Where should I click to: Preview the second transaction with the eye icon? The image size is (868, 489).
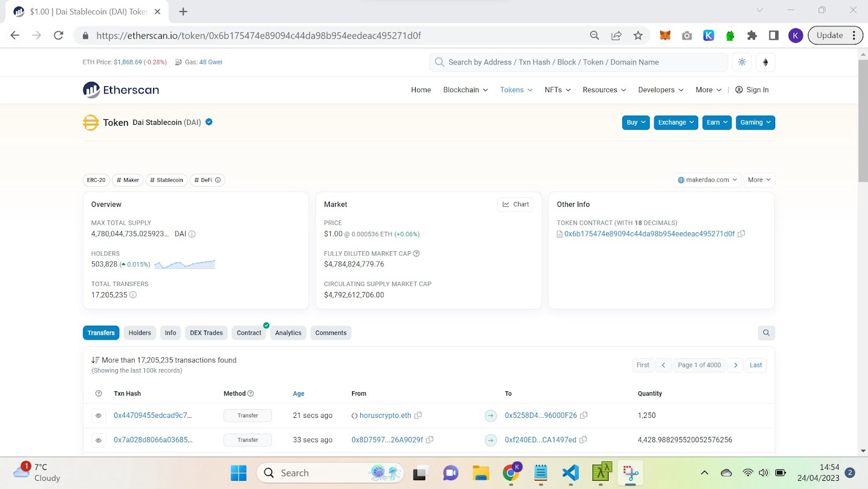tap(98, 440)
